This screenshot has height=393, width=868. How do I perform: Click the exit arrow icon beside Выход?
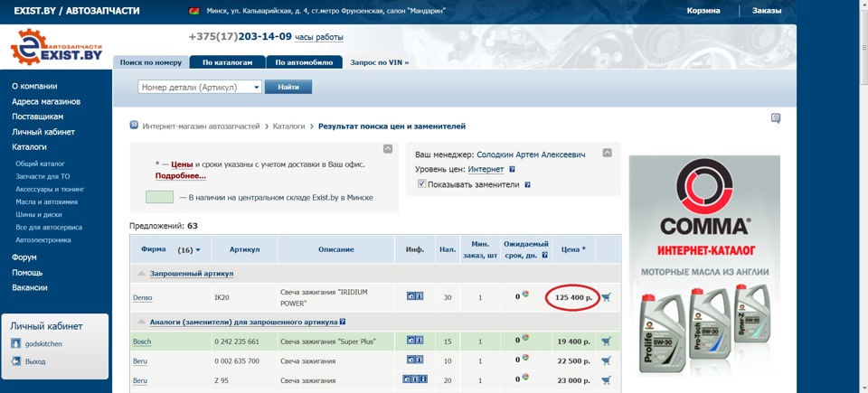click(x=16, y=361)
